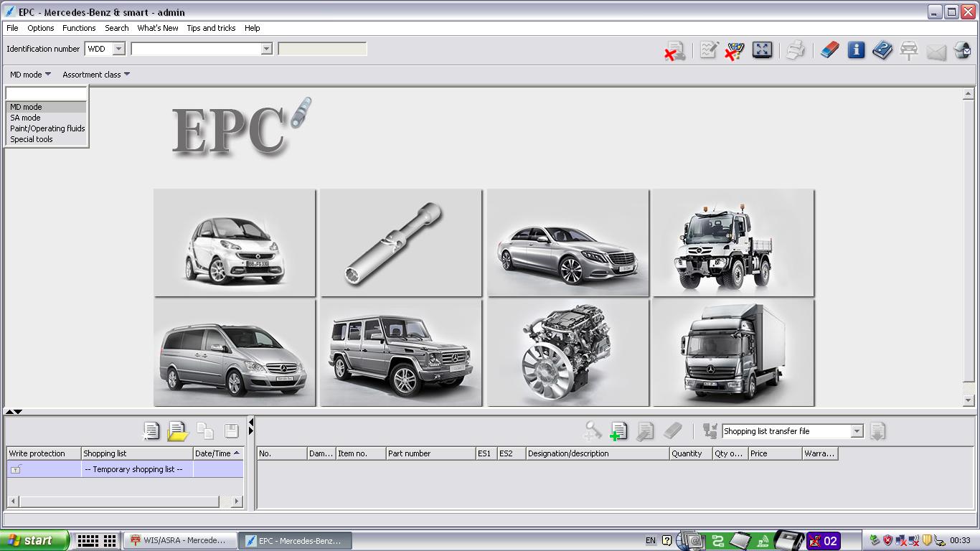Open the Tips and tricks menu
980x551 pixels.
211,28
